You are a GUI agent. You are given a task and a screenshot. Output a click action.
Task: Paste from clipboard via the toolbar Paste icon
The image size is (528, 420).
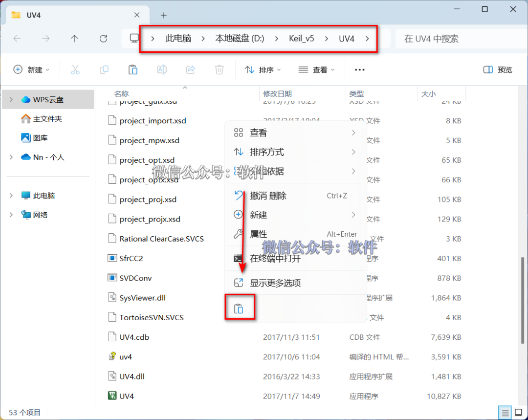click(x=133, y=69)
